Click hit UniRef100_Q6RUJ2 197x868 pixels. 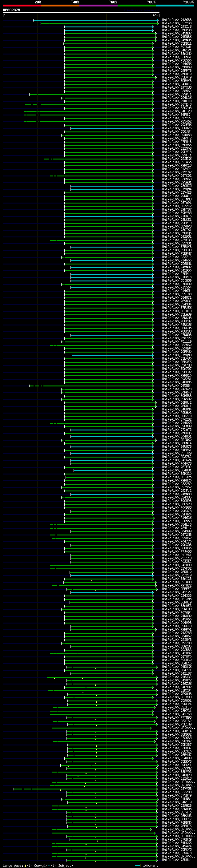click(177, 403)
